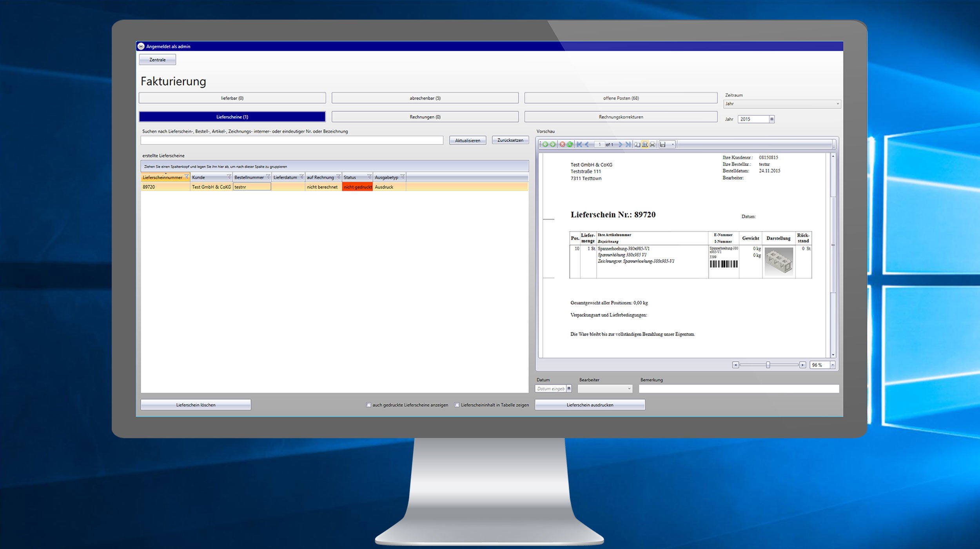Click the print icon in preview toolbar
Viewport: 980px width, 549px height.
click(x=652, y=145)
